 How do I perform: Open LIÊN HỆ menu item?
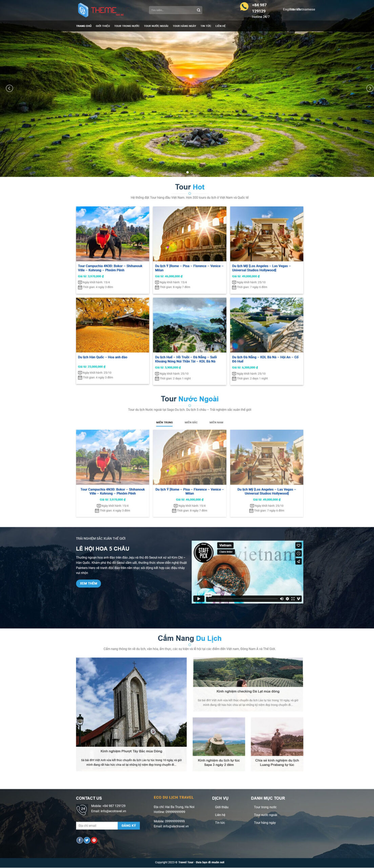pyautogui.click(x=221, y=26)
